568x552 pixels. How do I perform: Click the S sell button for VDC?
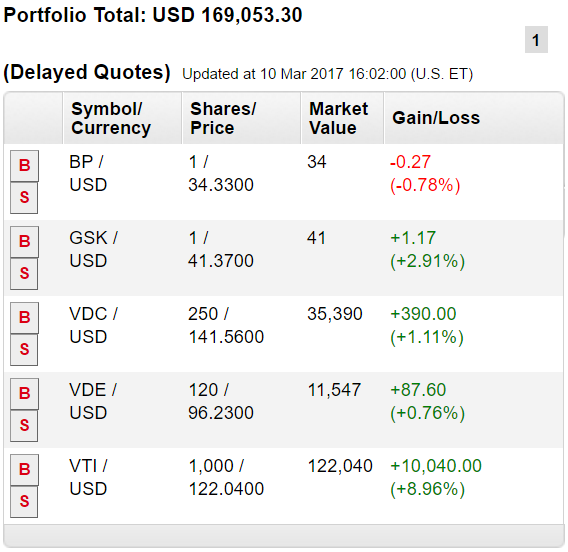pyautogui.click(x=24, y=350)
